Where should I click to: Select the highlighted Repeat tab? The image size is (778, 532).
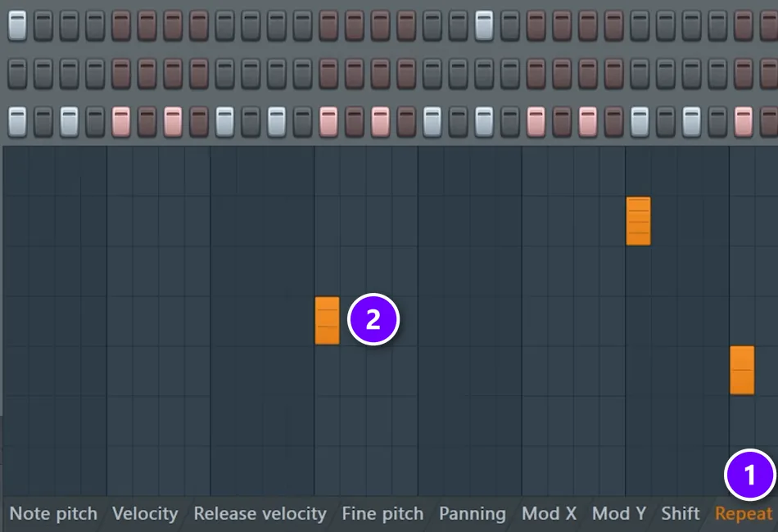coord(744,514)
